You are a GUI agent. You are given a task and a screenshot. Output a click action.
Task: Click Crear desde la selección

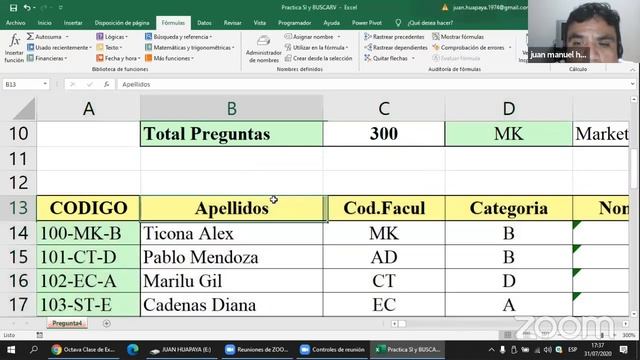[318, 58]
